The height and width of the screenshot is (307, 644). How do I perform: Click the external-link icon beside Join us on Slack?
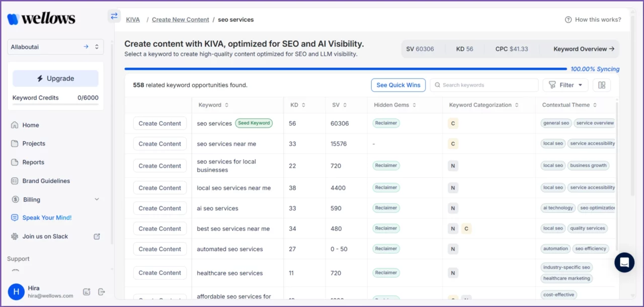[x=96, y=236]
